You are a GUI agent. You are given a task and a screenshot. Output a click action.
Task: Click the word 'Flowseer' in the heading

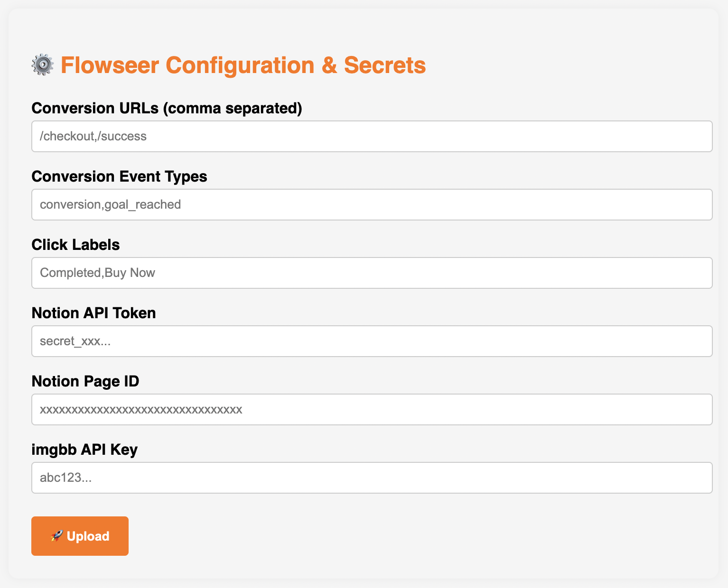(110, 65)
